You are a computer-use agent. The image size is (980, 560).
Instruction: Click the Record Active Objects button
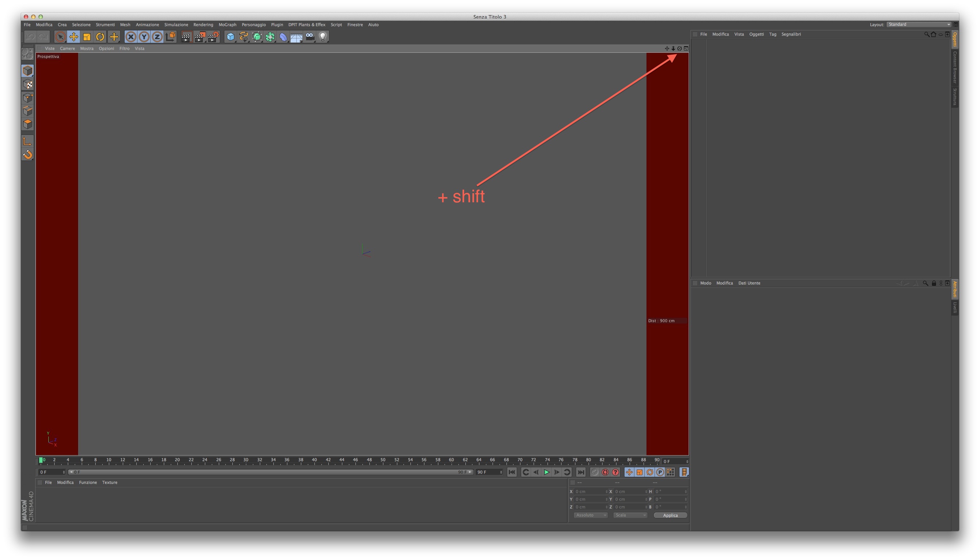click(594, 472)
